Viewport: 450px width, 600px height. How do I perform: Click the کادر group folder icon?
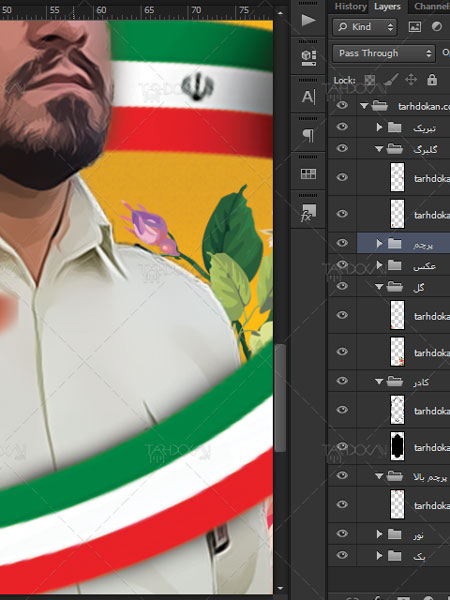[x=395, y=381]
